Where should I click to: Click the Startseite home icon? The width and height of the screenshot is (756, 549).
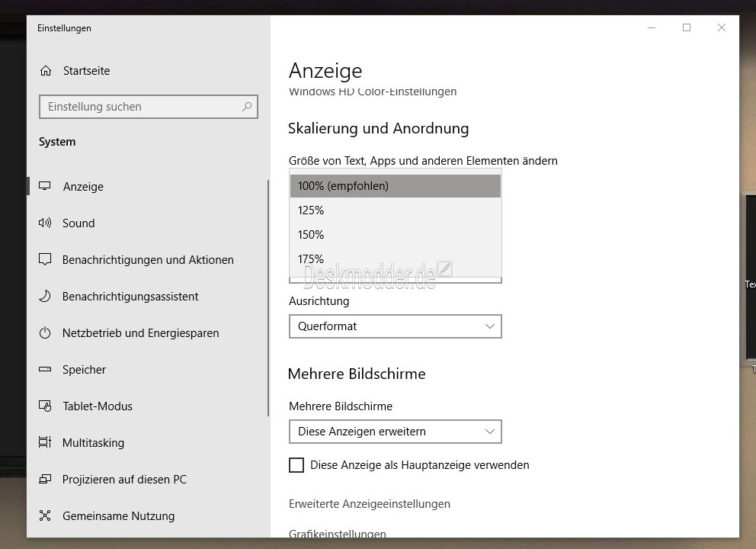[45, 71]
